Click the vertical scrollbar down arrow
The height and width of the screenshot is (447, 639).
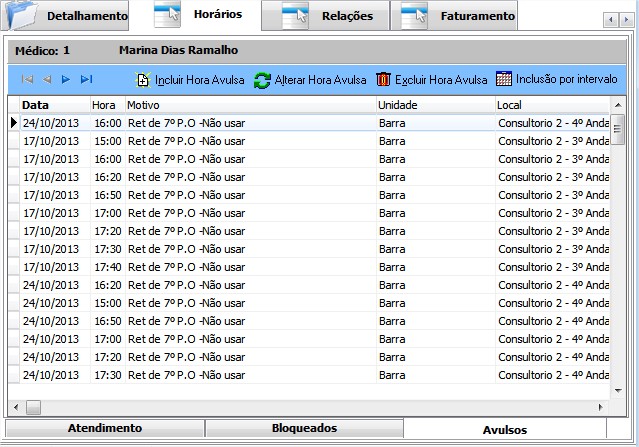tap(619, 391)
